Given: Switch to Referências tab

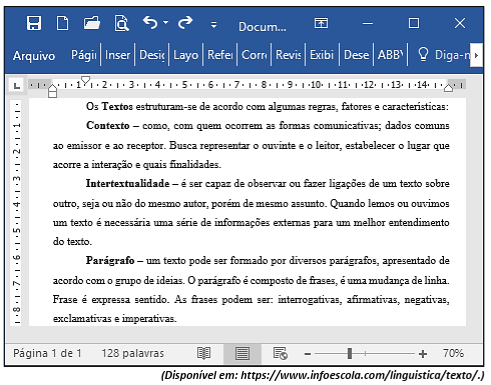Looking at the screenshot, I should coord(220,55).
